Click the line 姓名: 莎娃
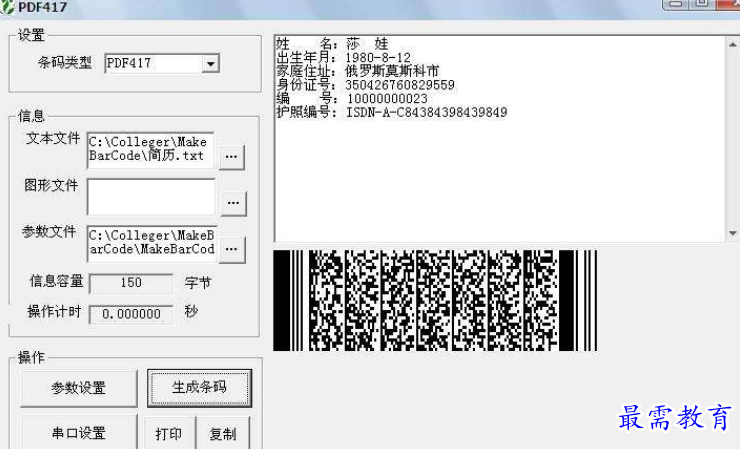This screenshot has width=740, height=449. point(332,44)
